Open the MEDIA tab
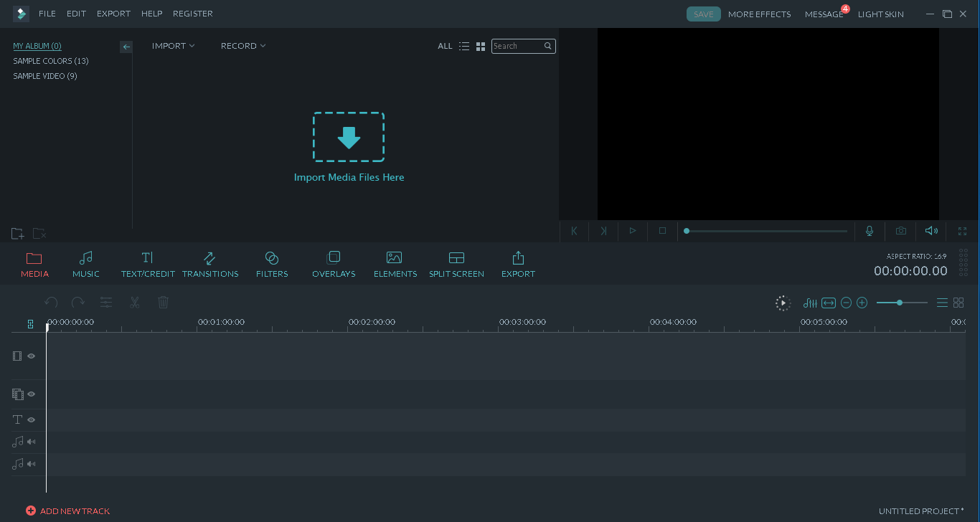The image size is (980, 522). pyautogui.click(x=34, y=264)
